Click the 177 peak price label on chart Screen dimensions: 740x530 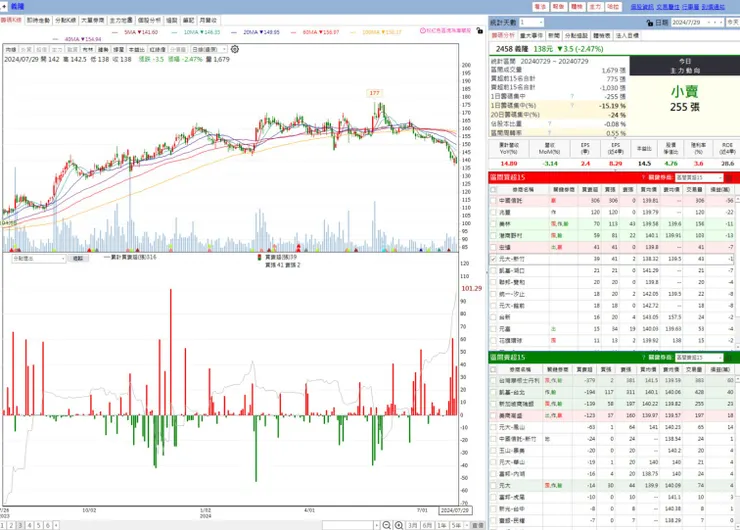pos(374,93)
